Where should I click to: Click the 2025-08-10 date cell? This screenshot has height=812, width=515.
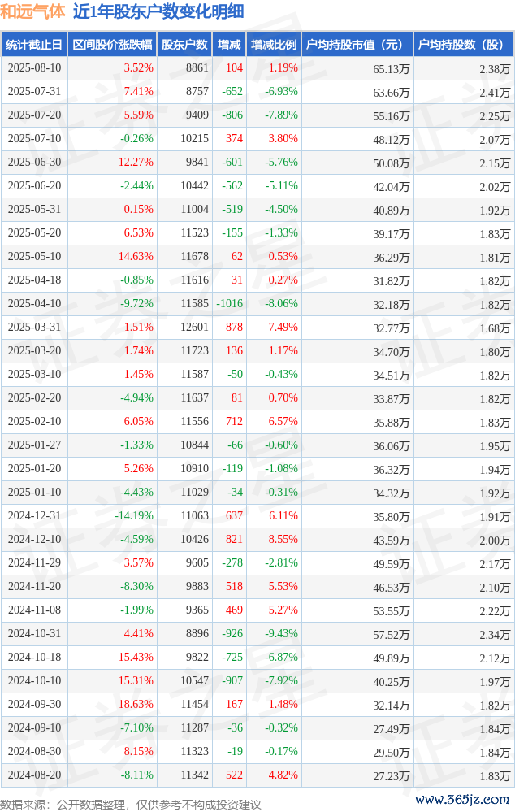34,67
